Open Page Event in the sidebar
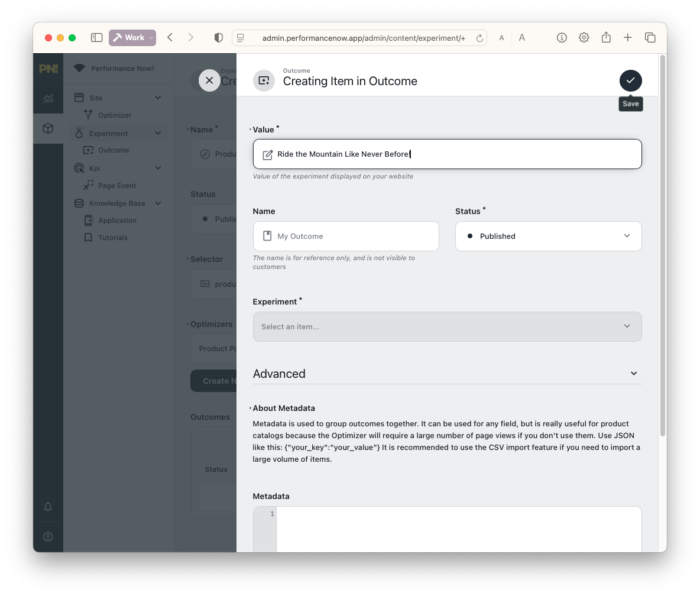Image resolution: width=700 pixels, height=596 pixels. [117, 186]
